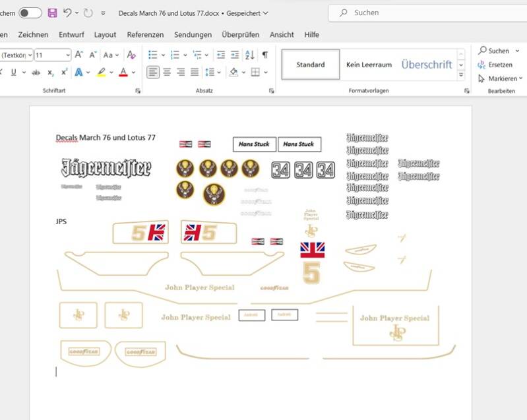
Task: Open the Ansicht tab
Action: click(x=282, y=34)
